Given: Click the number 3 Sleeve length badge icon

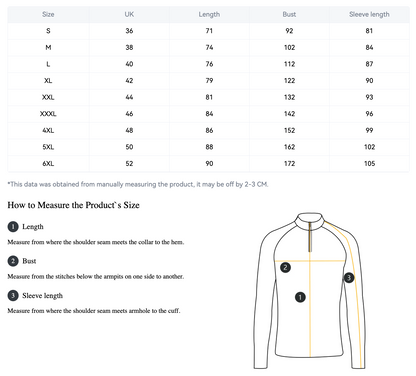Looking at the screenshot, I should pyautogui.click(x=13, y=296).
